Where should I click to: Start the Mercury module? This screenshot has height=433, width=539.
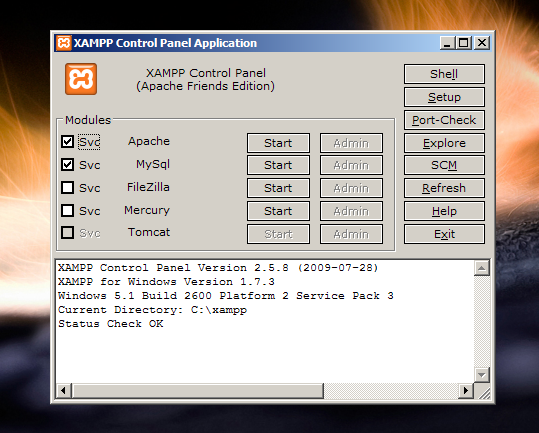click(x=278, y=211)
